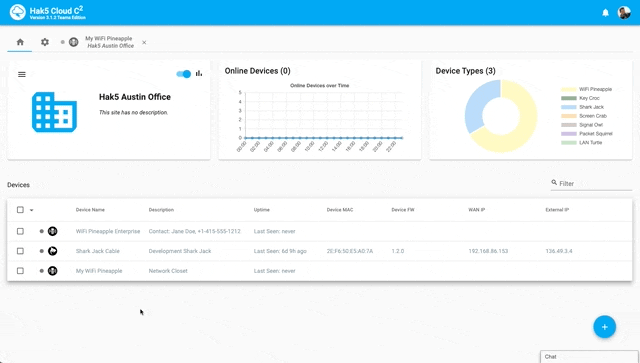Screen dimensions: 640x363
Task: Sort by Uptime column header
Action: pyautogui.click(x=262, y=210)
